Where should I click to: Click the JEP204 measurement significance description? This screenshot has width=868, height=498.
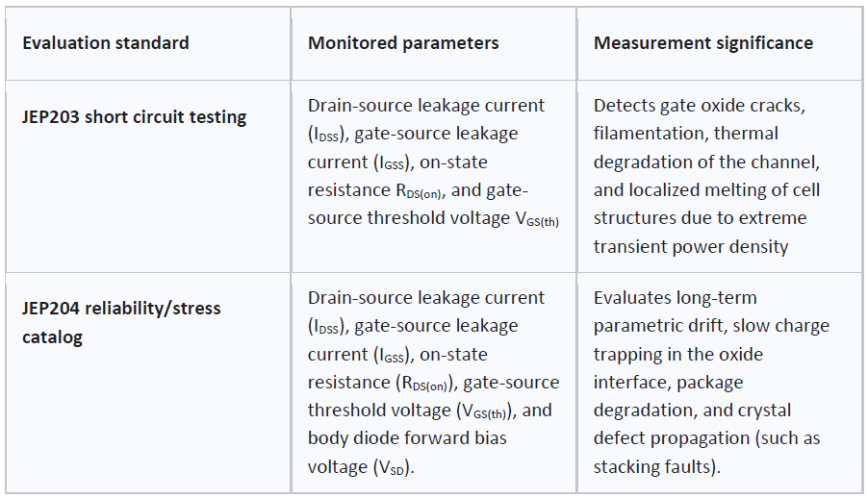pos(711,383)
